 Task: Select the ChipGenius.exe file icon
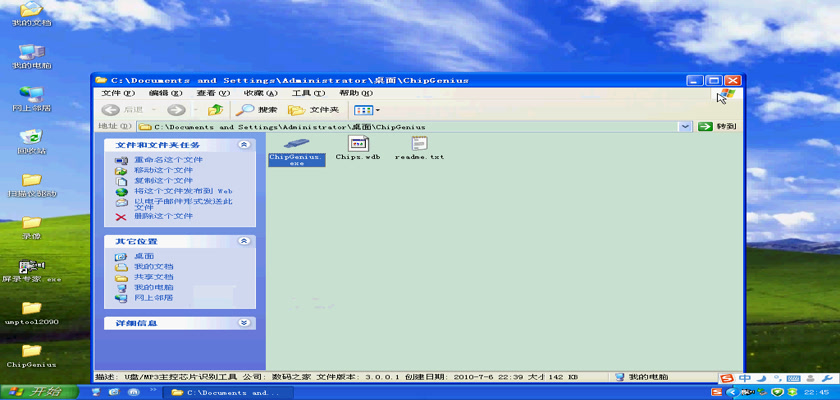pyautogui.click(x=296, y=144)
